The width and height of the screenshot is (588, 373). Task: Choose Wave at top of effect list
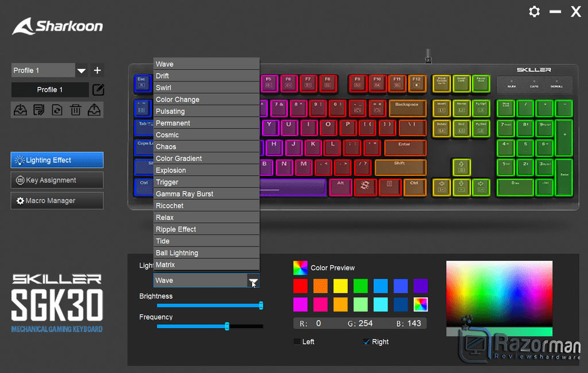pos(206,64)
